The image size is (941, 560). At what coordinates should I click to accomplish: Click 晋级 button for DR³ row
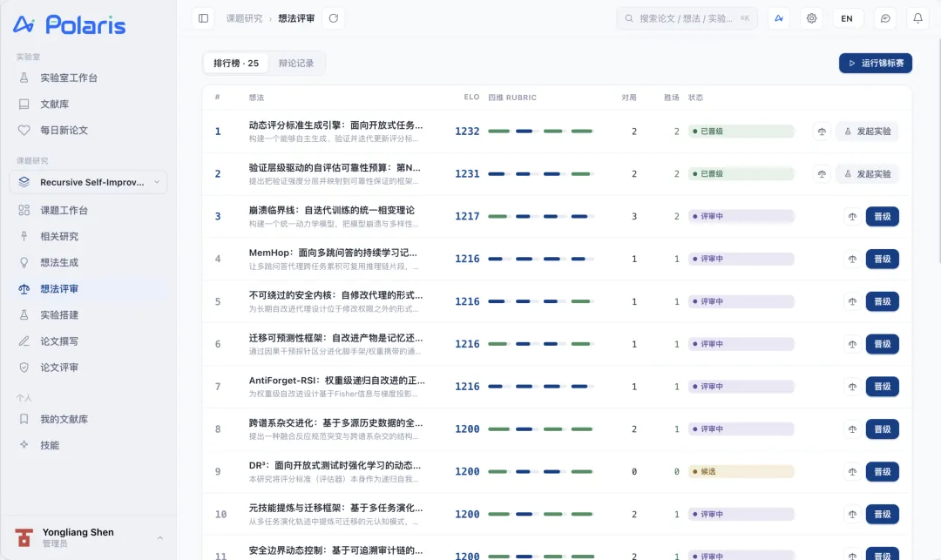[x=882, y=472]
